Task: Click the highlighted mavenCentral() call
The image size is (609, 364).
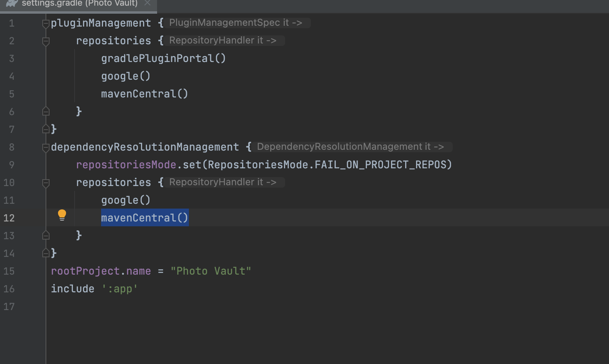Action: (144, 218)
